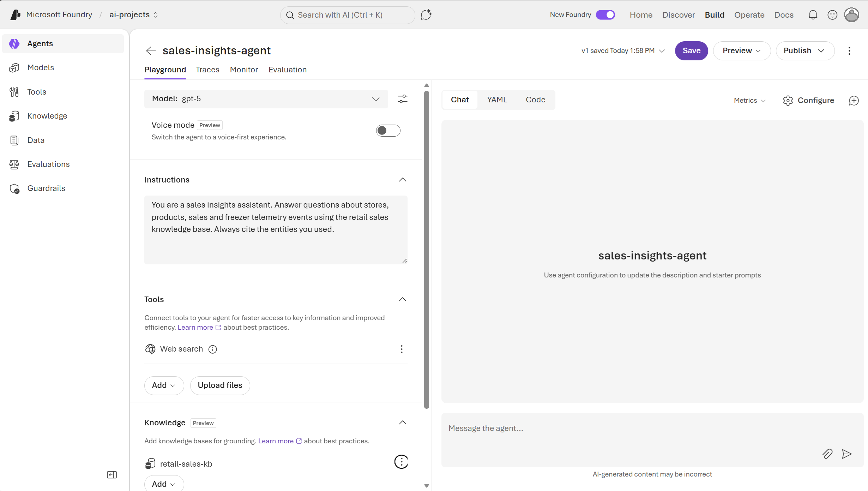The image size is (868, 491).
Task: Click the Models sidebar icon
Action: tap(14, 68)
